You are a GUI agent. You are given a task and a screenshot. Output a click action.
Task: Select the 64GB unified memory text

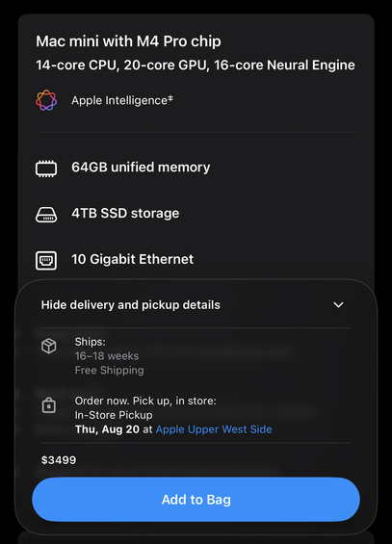141,168
